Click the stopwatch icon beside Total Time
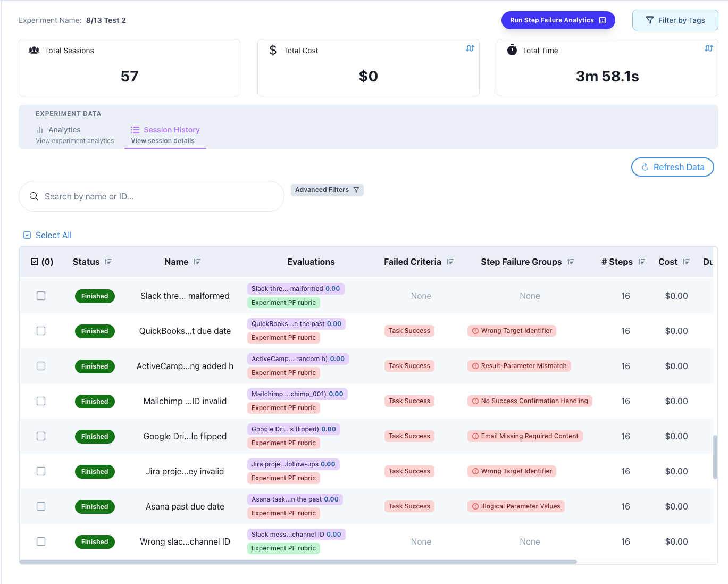The height and width of the screenshot is (584, 728). 512,50
